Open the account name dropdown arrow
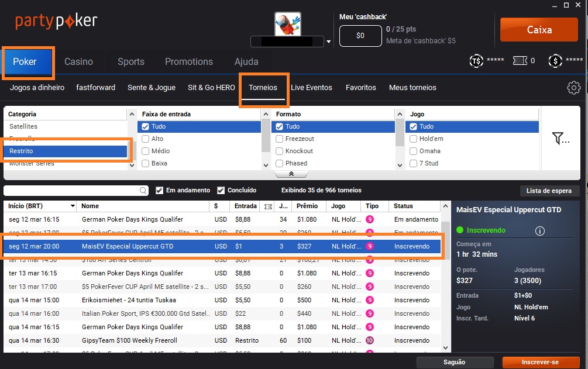This screenshot has height=369, width=588. [328, 42]
